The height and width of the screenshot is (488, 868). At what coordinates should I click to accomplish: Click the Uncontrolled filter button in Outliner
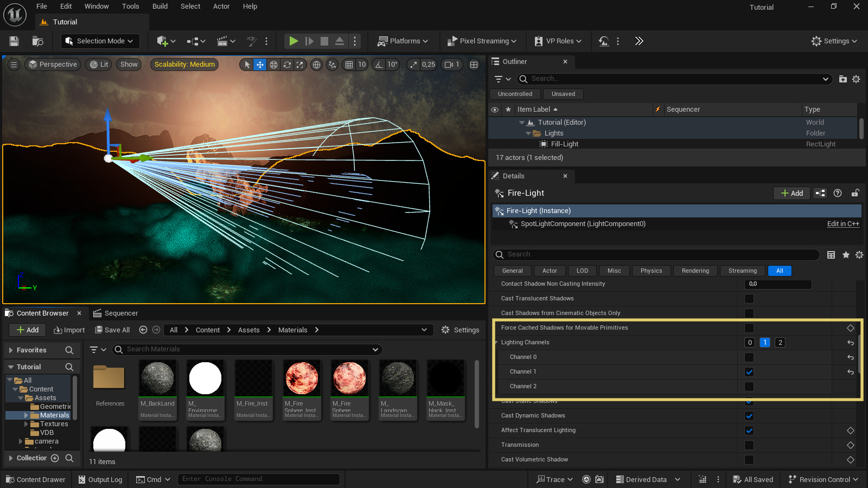(x=515, y=94)
